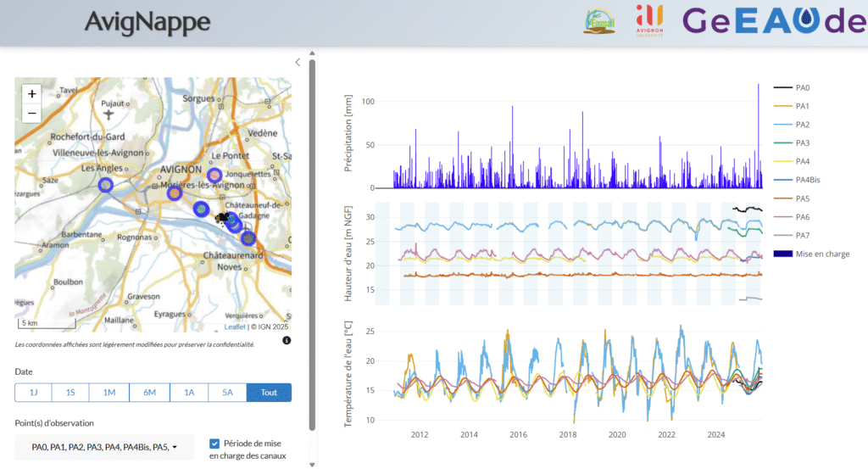Image resolution: width=868 pixels, height=469 pixels.
Task: Click the Avignon Université logo
Action: pos(651,20)
